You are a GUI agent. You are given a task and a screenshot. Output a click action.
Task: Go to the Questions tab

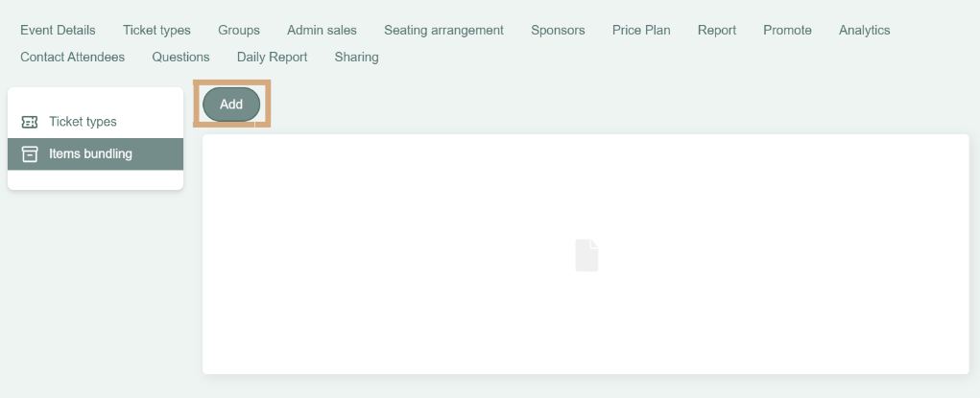180,57
